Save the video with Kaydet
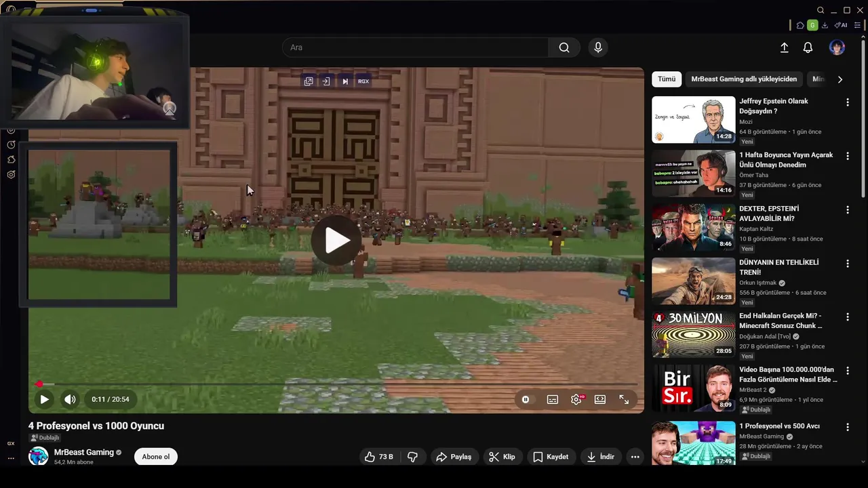The height and width of the screenshot is (488, 868). pyautogui.click(x=550, y=457)
